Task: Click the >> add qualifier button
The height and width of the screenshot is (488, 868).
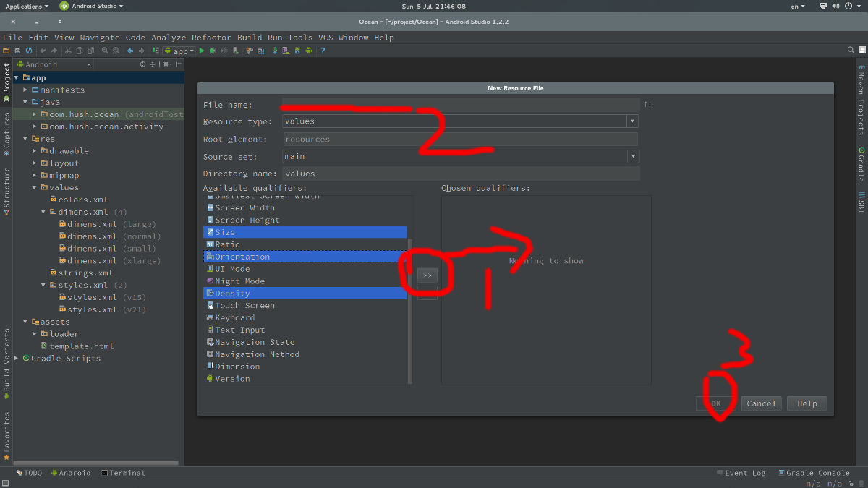Action: [427, 275]
